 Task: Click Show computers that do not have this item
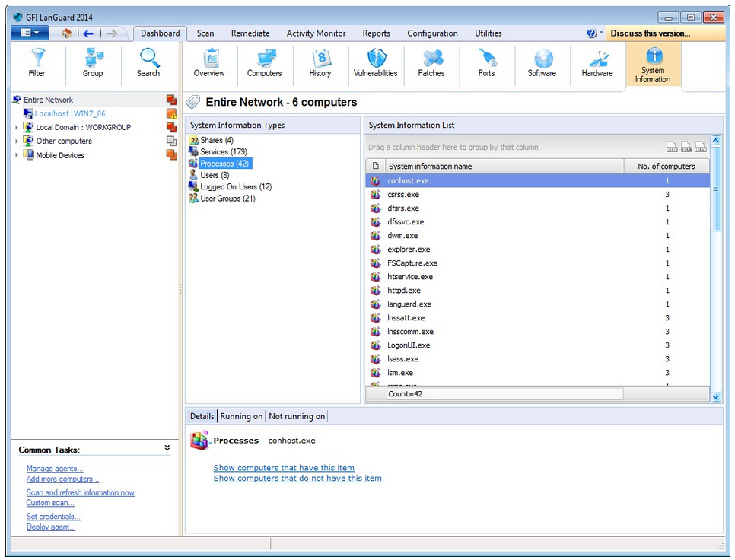coord(297,478)
